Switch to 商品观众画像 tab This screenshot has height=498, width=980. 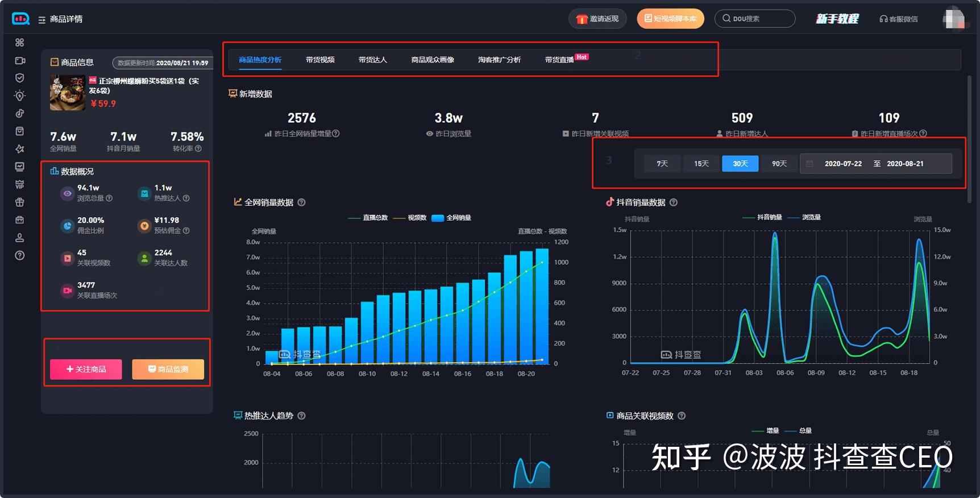click(x=433, y=60)
